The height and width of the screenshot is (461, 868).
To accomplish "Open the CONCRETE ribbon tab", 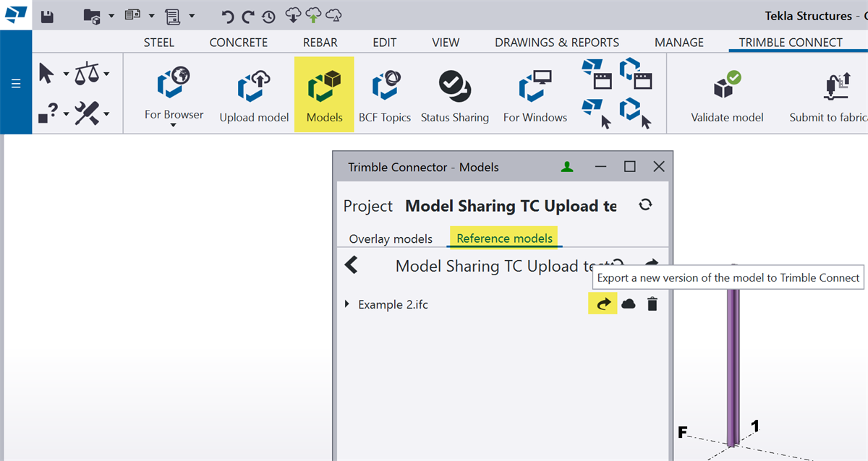I will [x=239, y=43].
